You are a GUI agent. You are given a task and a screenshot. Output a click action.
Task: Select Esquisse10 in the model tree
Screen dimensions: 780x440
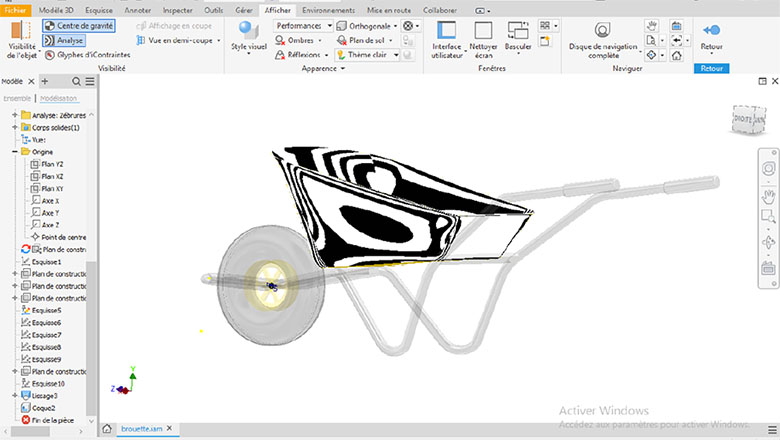[47, 383]
